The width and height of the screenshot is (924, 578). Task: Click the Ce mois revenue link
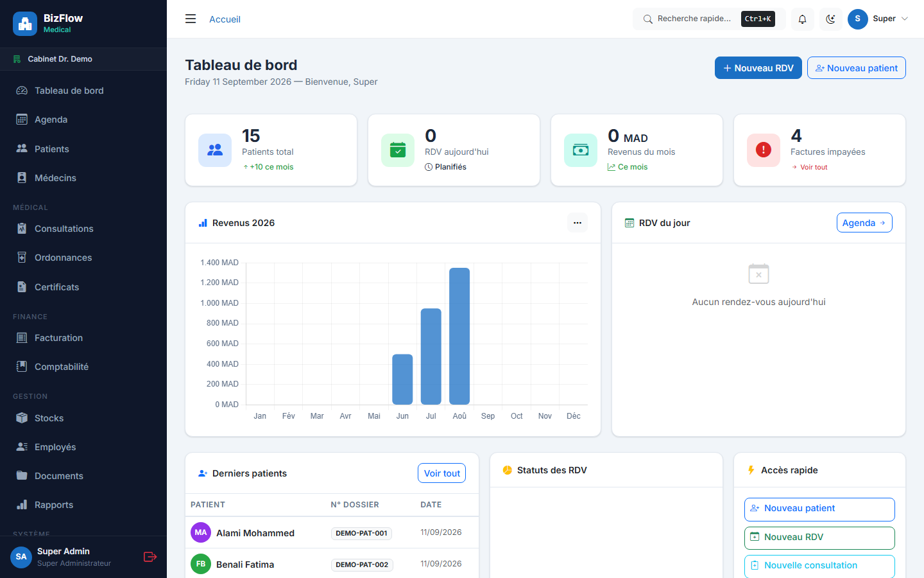(x=628, y=167)
